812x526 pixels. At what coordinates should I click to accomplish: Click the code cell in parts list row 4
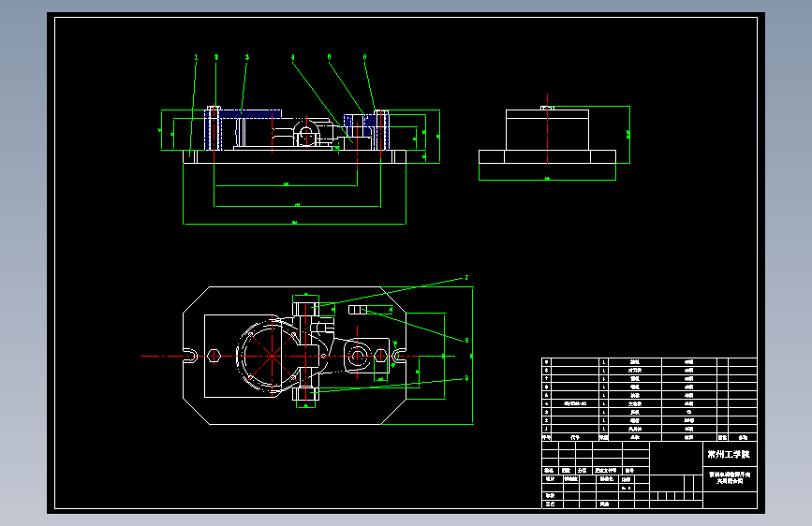pyautogui.click(x=575, y=403)
